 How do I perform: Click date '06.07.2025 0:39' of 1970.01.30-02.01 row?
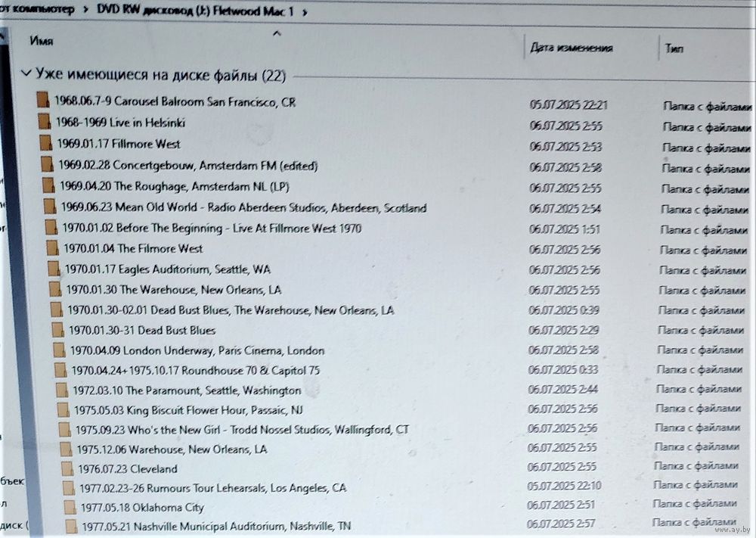564,310
